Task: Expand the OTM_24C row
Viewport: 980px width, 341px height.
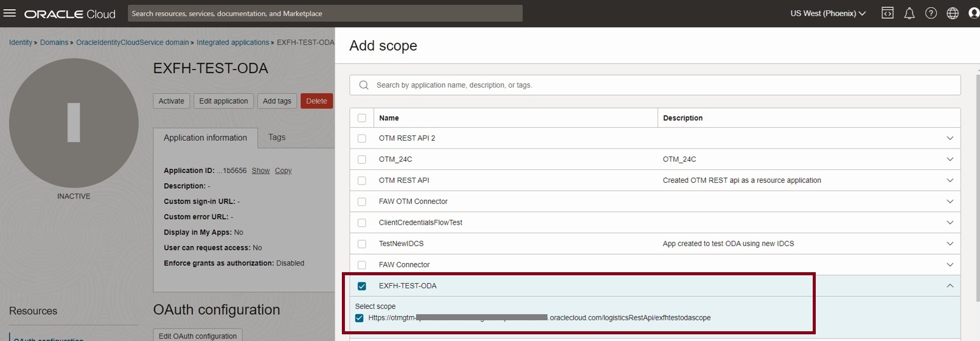Action: pyautogui.click(x=950, y=160)
